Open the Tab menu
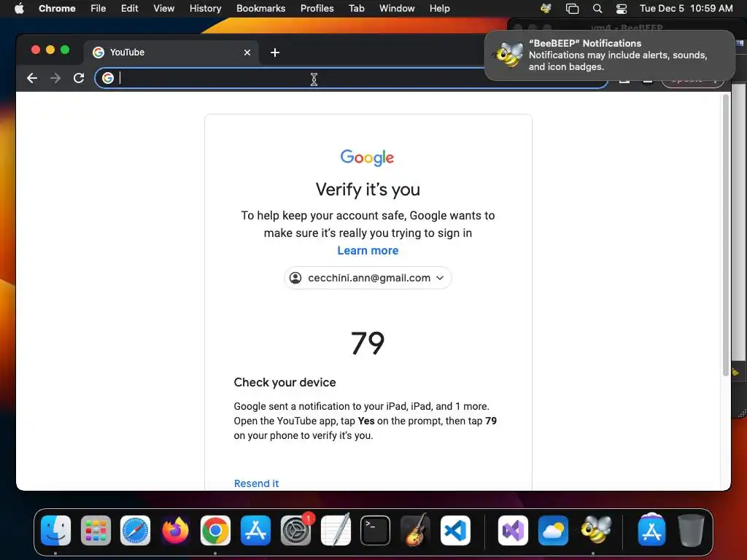 coord(356,8)
